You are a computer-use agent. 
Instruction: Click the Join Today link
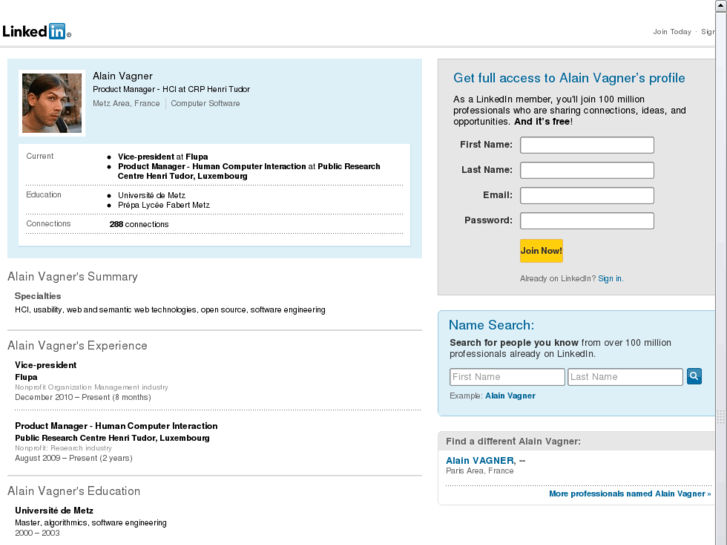point(672,32)
